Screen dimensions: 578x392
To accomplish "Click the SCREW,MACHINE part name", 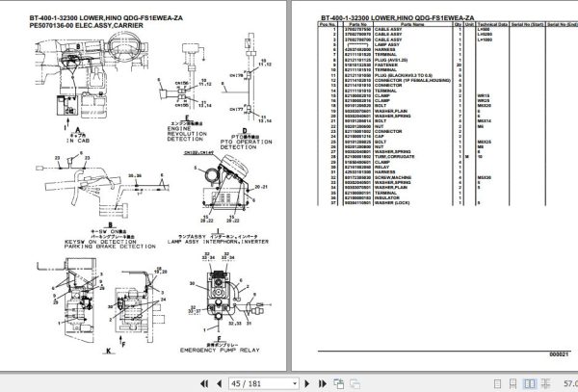I will point(393,177).
